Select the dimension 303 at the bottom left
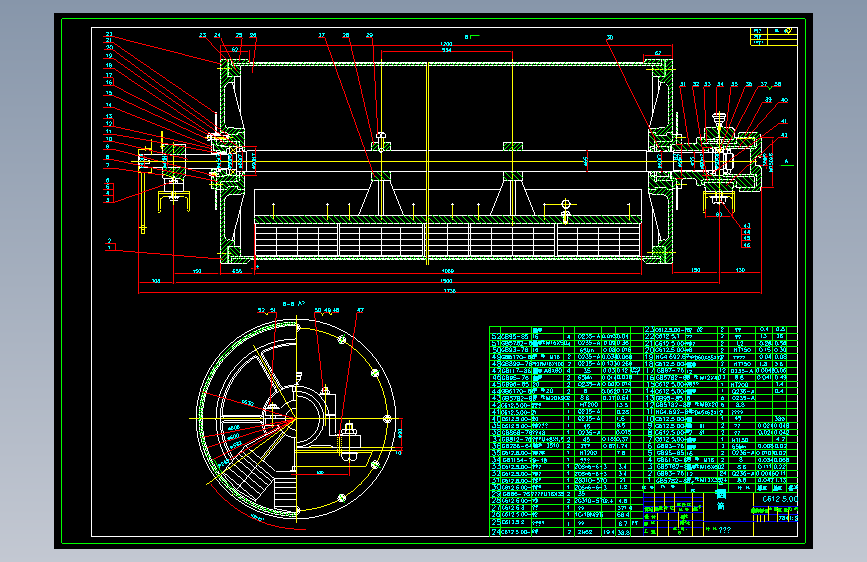Viewport: 867px width, 562px height. coord(156,281)
